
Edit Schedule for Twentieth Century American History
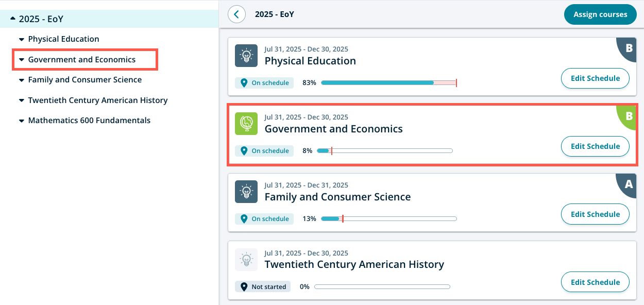coord(595,282)
